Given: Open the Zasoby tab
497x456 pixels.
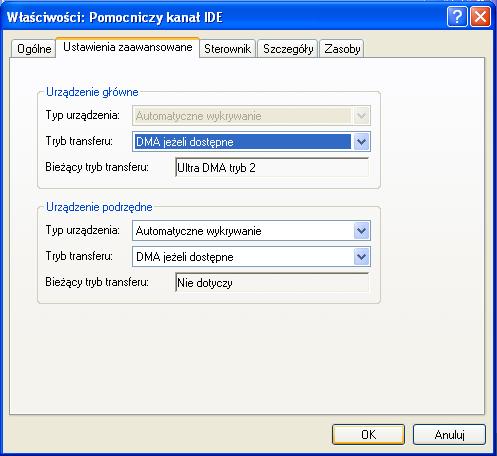Looking at the screenshot, I should click(x=342, y=49).
